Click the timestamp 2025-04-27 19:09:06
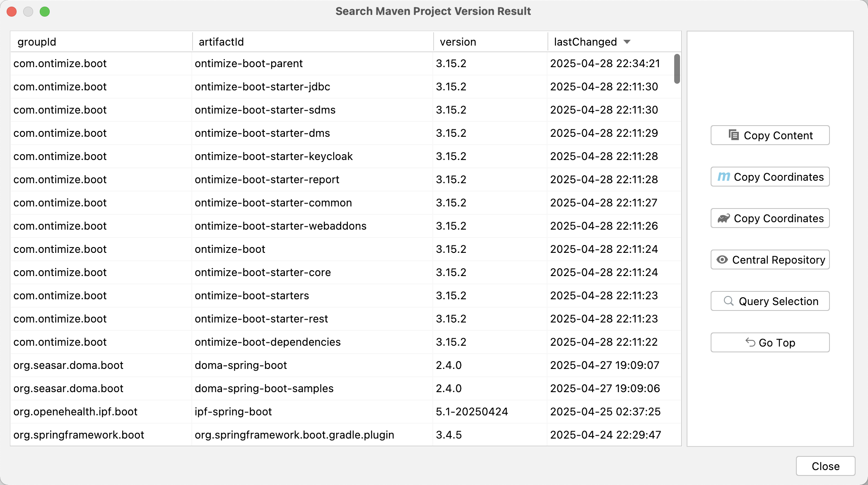868x485 pixels. [605, 388]
